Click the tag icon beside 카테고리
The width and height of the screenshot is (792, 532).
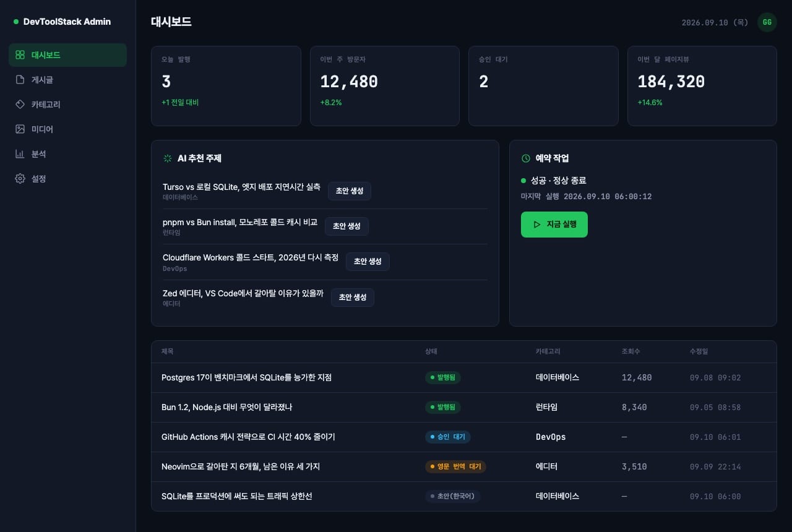click(20, 105)
